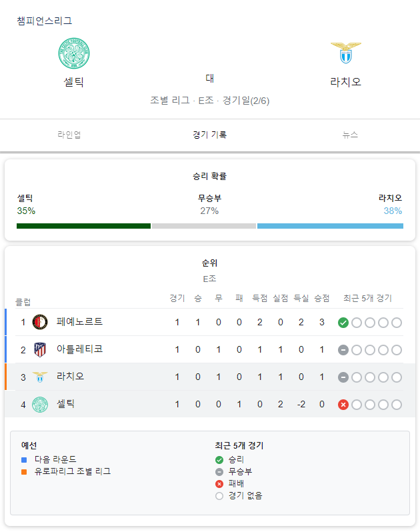The width and height of the screenshot is (420, 532).
Task: Click Lazio's gray draw result icon
Action: [343, 377]
